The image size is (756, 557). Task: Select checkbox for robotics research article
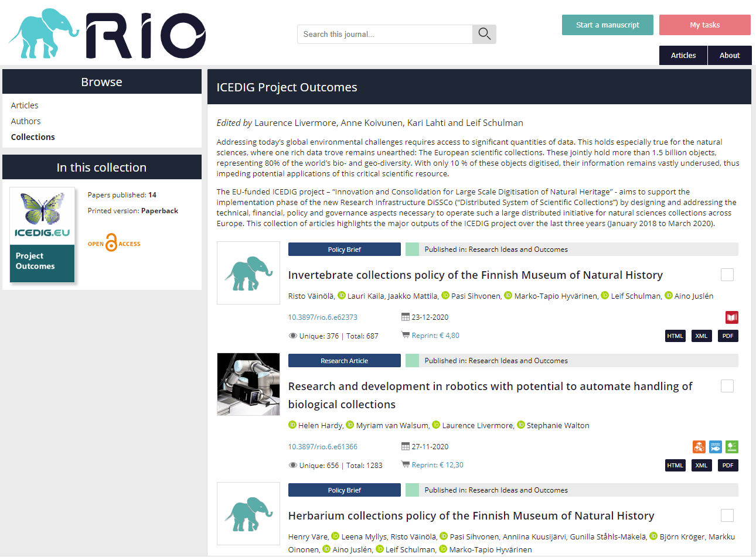tap(727, 386)
